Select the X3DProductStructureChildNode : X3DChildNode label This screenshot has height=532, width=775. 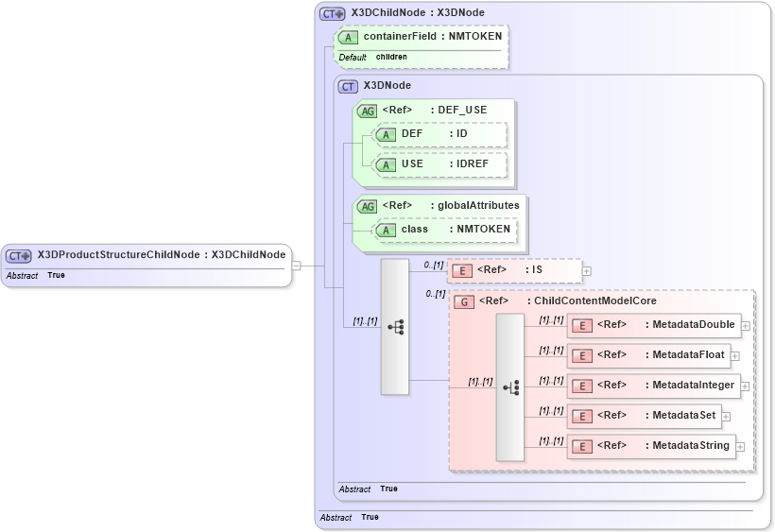point(162,255)
